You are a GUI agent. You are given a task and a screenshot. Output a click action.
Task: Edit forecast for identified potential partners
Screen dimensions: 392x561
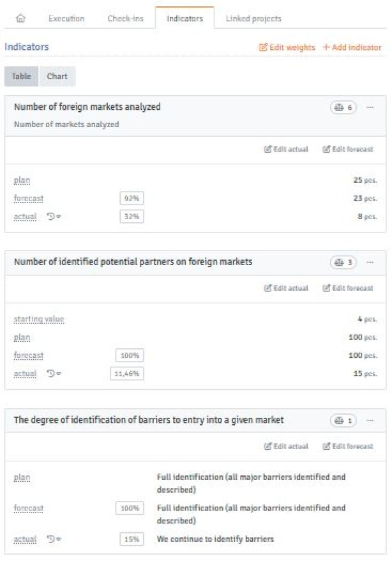tap(348, 288)
